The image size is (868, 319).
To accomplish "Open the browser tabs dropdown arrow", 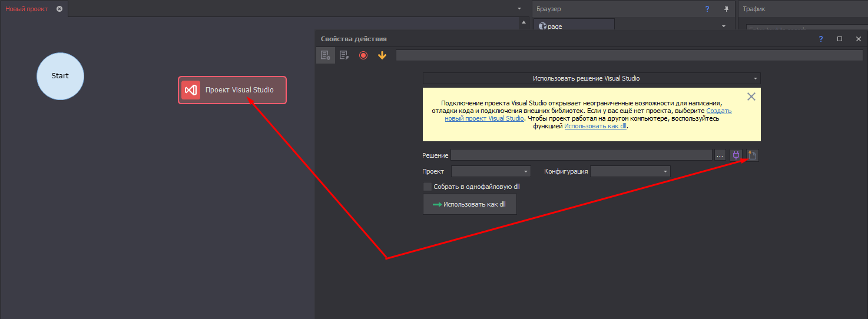I will pos(724,26).
